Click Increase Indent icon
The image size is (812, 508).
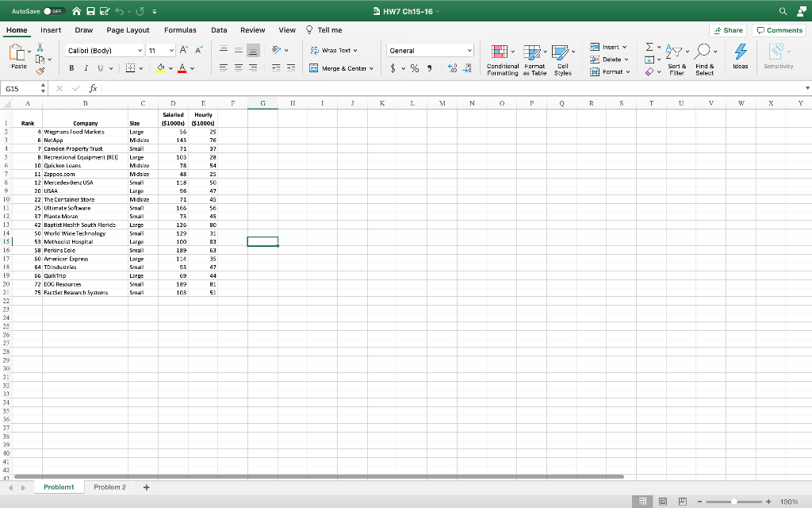click(x=291, y=68)
